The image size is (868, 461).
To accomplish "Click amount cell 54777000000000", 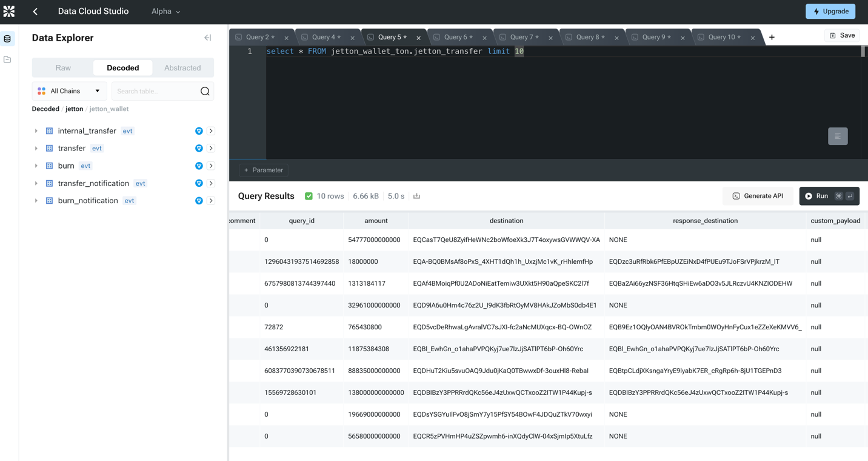I will pos(374,240).
